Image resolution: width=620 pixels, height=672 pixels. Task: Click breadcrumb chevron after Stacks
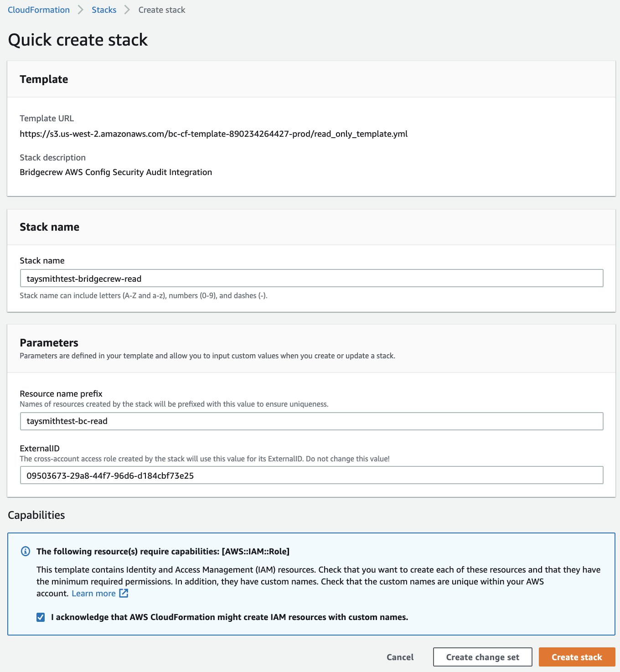click(x=127, y=10)
